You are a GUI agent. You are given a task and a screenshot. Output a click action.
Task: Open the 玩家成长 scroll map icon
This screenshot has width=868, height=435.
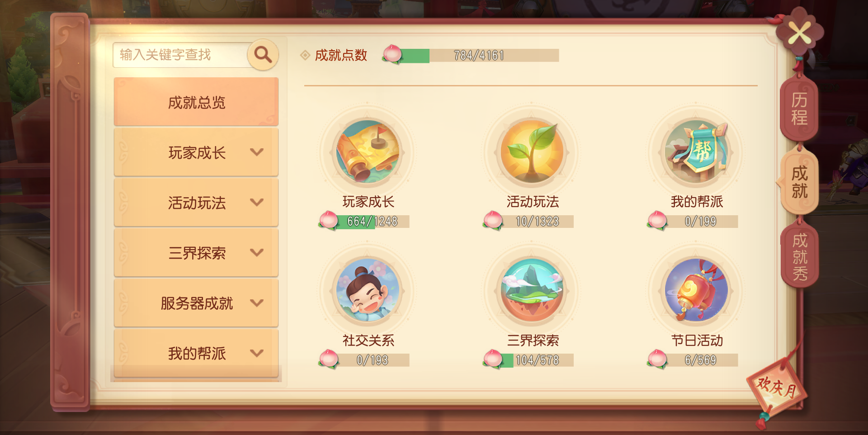[368, 151]
